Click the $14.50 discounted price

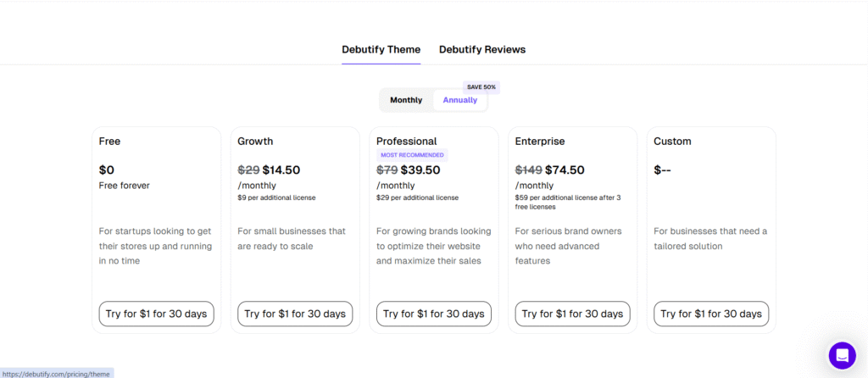click(x=281, y=170)
